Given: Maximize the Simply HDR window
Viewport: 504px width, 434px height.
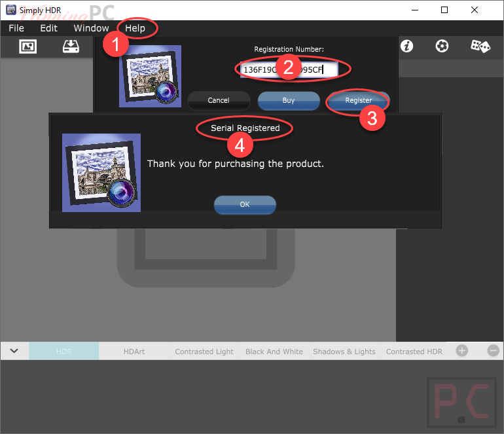Looking at the screenshot, I should pos(444,10).
